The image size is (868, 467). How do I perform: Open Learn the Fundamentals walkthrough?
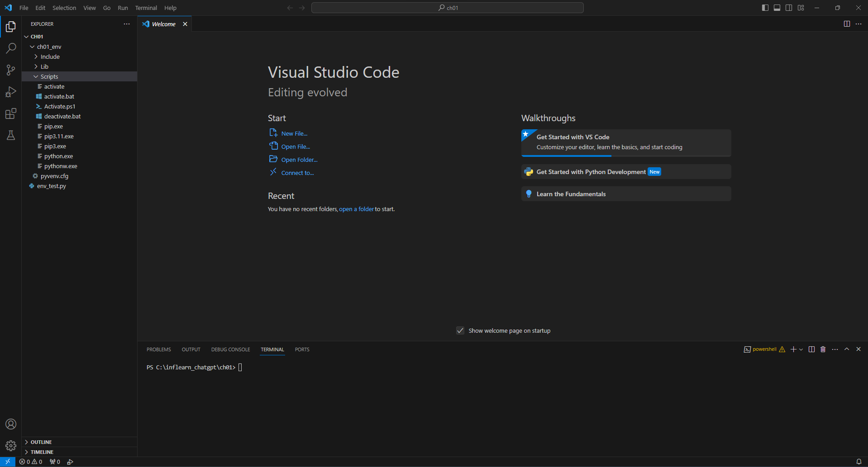pos(626,194)
